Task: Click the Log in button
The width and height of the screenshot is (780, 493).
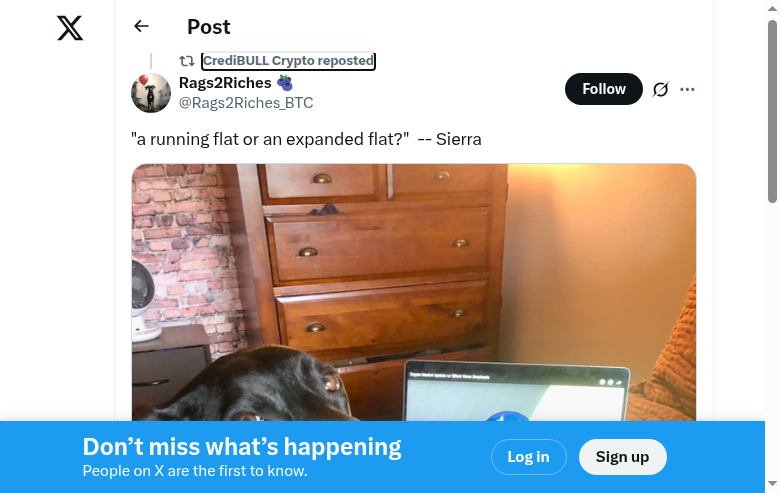Action: pyautogui.click(x=529, y=457)
